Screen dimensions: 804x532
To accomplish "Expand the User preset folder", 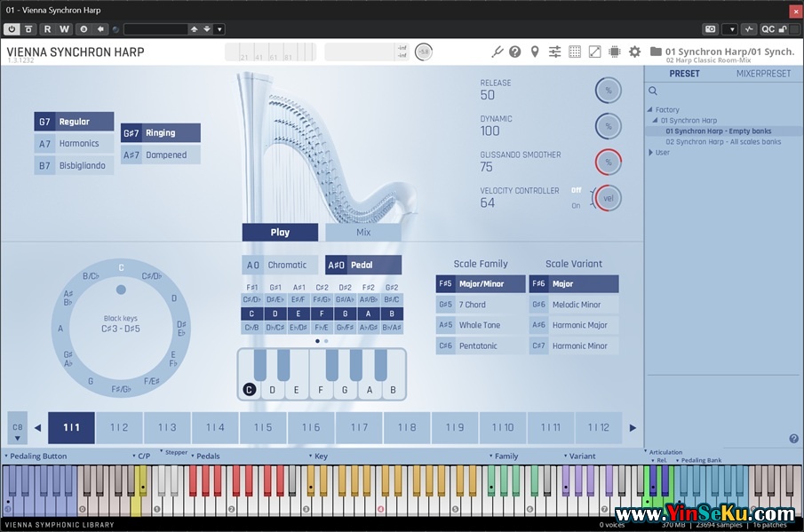I will (652, 153).
